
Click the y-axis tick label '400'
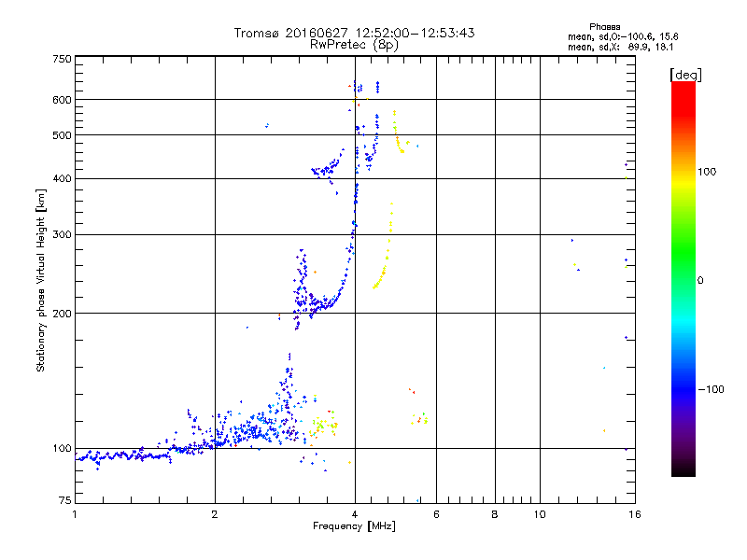(x=62, y=178)
